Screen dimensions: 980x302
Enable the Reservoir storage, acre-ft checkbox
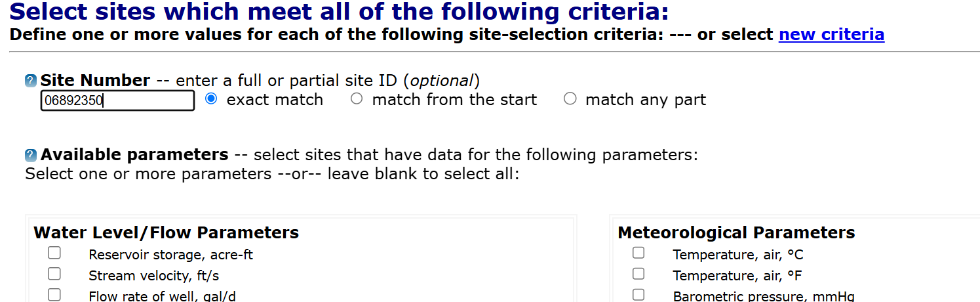pos(54,253)
